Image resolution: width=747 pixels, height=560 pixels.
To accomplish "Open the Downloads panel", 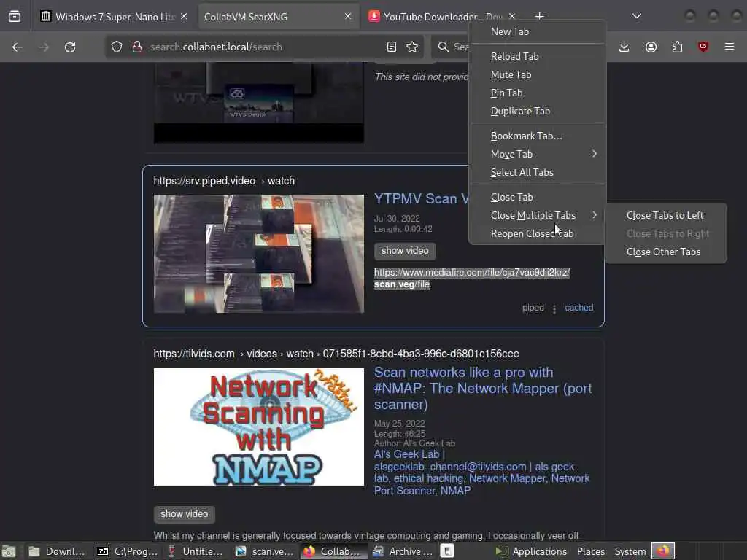I will 624,47.
